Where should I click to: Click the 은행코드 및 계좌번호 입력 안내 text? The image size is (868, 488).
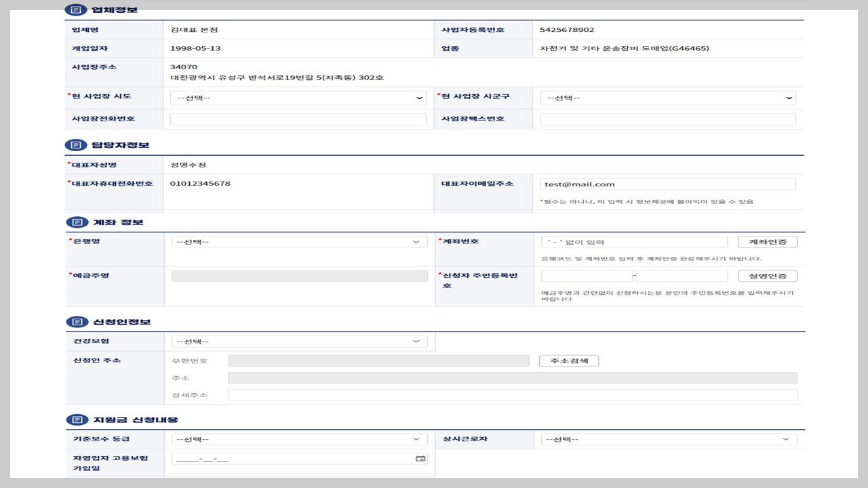point(652,259)
